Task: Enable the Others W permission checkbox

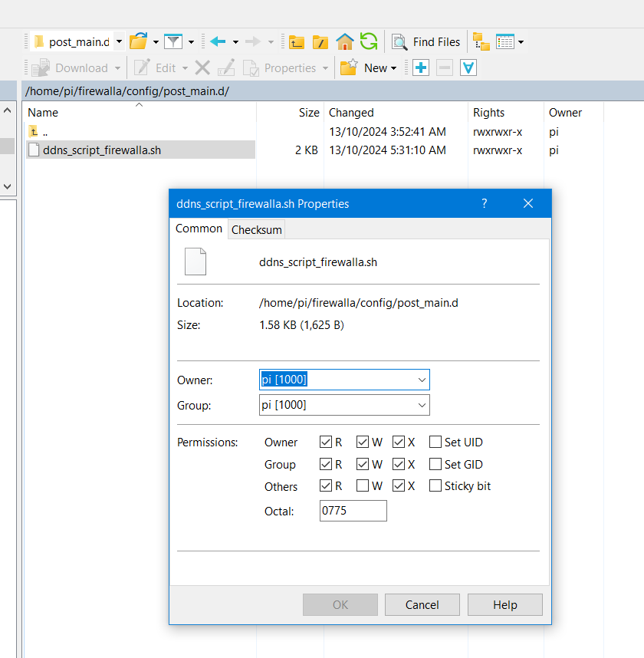Action: [x=363, y=486]
